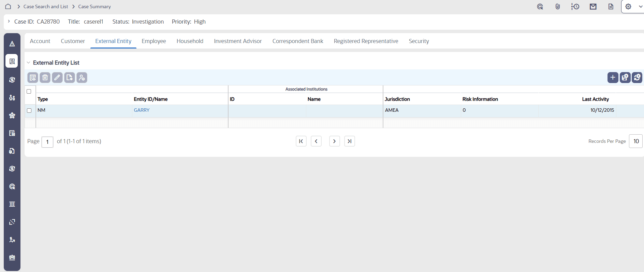Open the form layout icon in the sidebar
Screen dimensions: 644x272
point(12,133)
